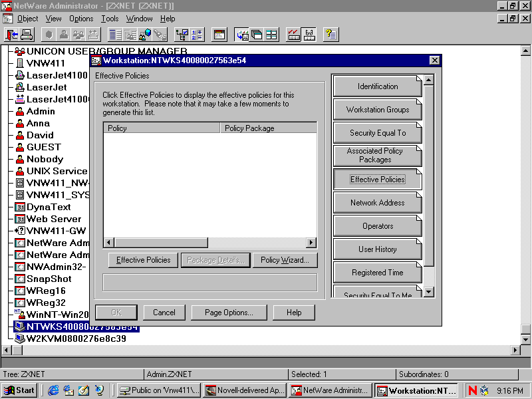The width and height of the screenshot is (532, 399).
Task: Select the WReg32 application object
Action: [x=46, y=303]
